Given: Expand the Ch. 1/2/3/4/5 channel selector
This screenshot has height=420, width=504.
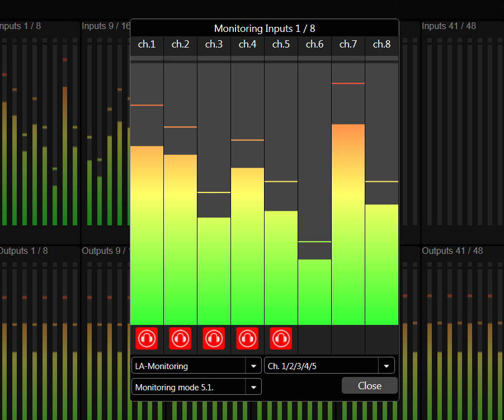Looking at the screenshot, I should (x=329, y=366).
